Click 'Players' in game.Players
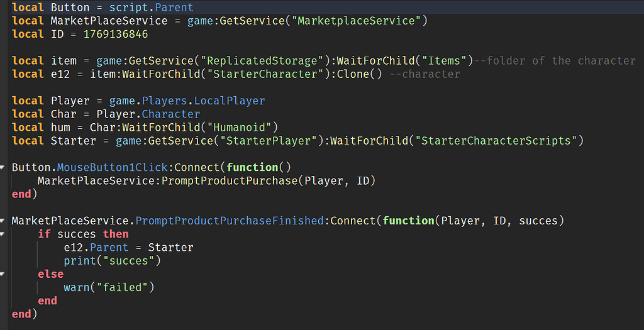Viewport: 644px width, 330px height. click(164, 101)
